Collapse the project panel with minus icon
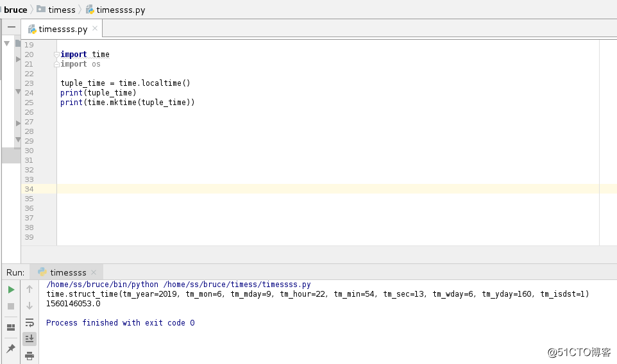Screen dimensions: 617x364 coord(12,27)
